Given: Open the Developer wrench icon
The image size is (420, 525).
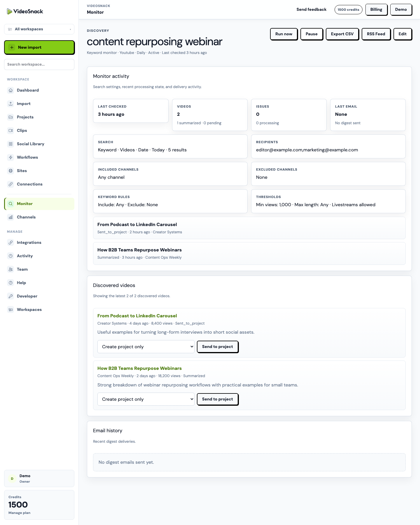Looking at the screenshot, I should tap(10, 296).
